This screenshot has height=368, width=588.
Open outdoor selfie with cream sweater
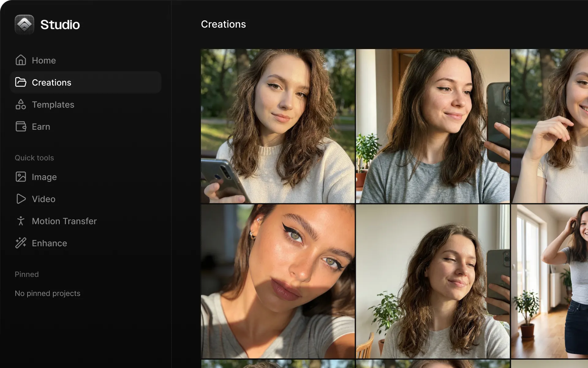tap(278, 126)
